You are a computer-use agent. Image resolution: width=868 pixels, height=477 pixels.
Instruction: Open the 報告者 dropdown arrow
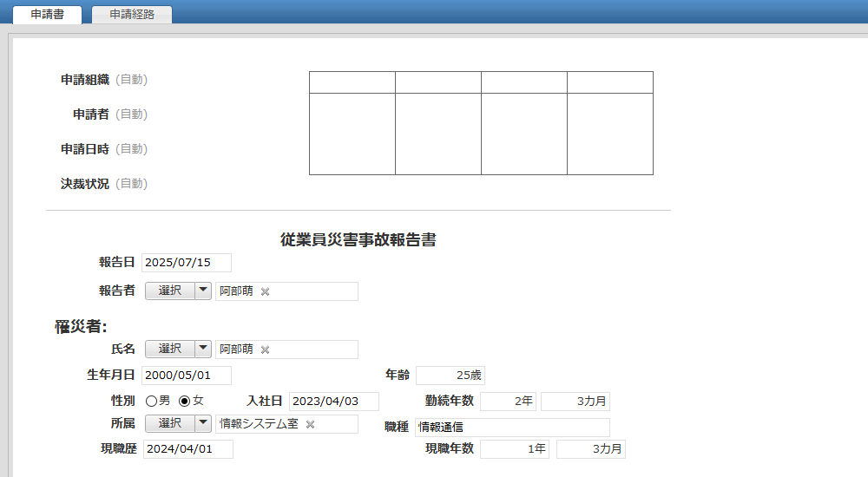point(203,291)
